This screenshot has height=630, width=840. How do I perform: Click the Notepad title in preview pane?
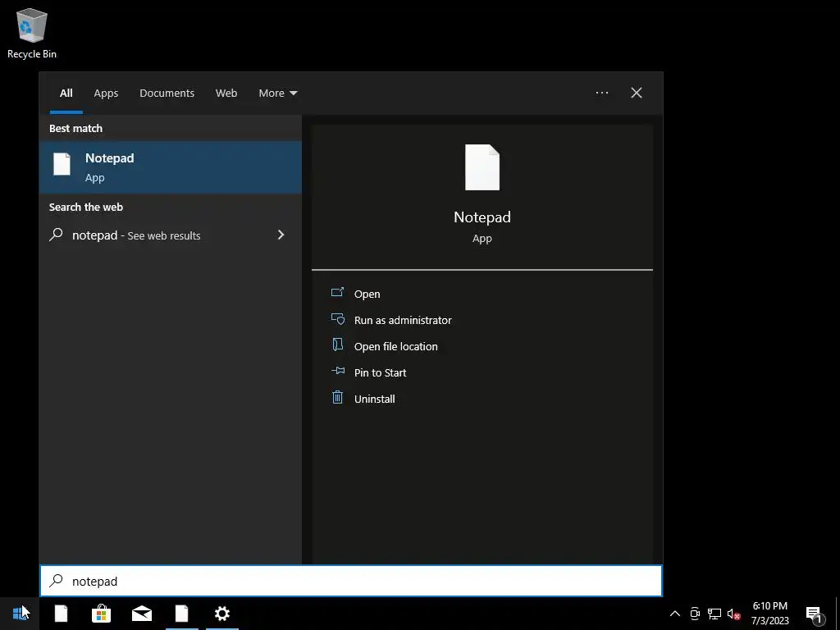pos(482,217)
